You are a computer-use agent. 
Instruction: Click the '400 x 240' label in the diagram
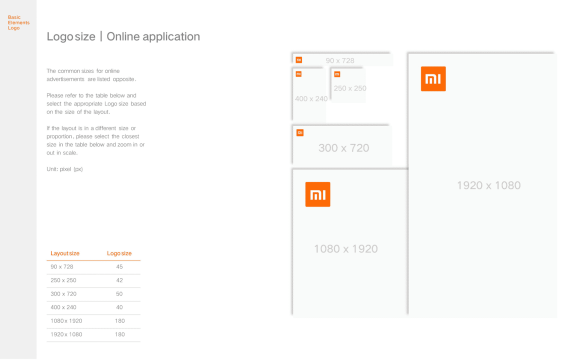(x=311, y=99)
